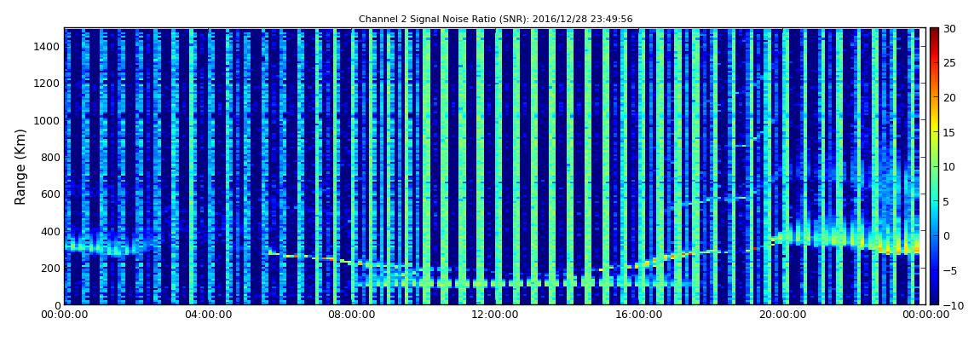Click the 16:00:00 time axis label

click(x=637, y=315)
